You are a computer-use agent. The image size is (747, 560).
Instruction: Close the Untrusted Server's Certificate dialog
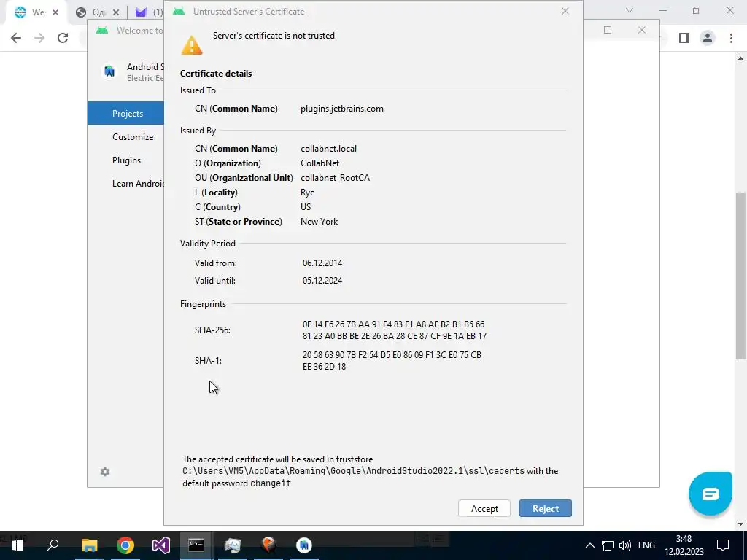tap(565, 11)
